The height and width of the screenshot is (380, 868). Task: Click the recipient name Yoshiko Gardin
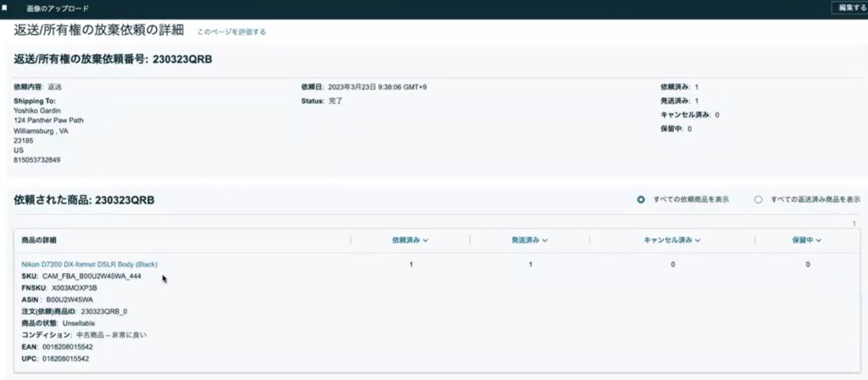37,110
